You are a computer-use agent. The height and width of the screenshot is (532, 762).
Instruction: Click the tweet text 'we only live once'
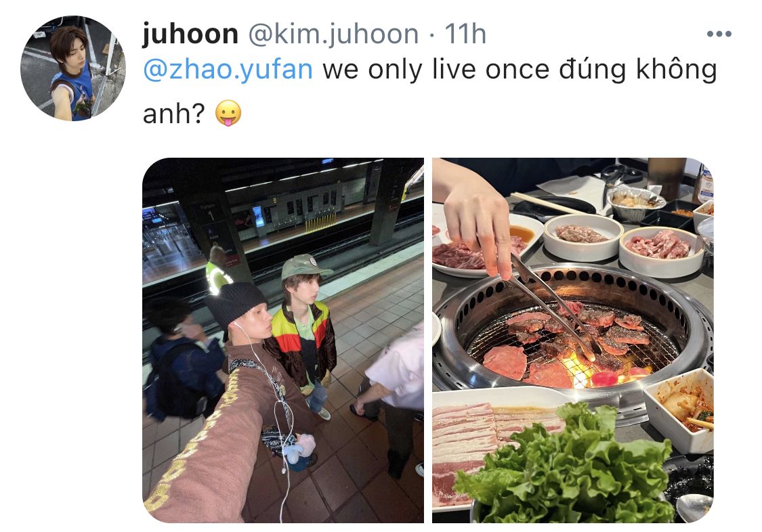point(437,69)
